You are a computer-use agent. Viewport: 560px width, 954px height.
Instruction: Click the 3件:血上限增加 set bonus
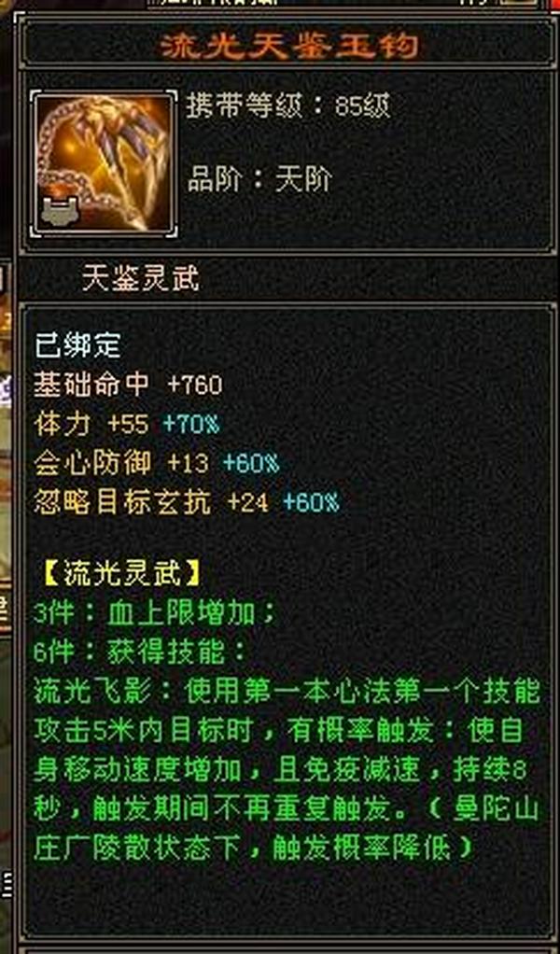pos(156,614)
